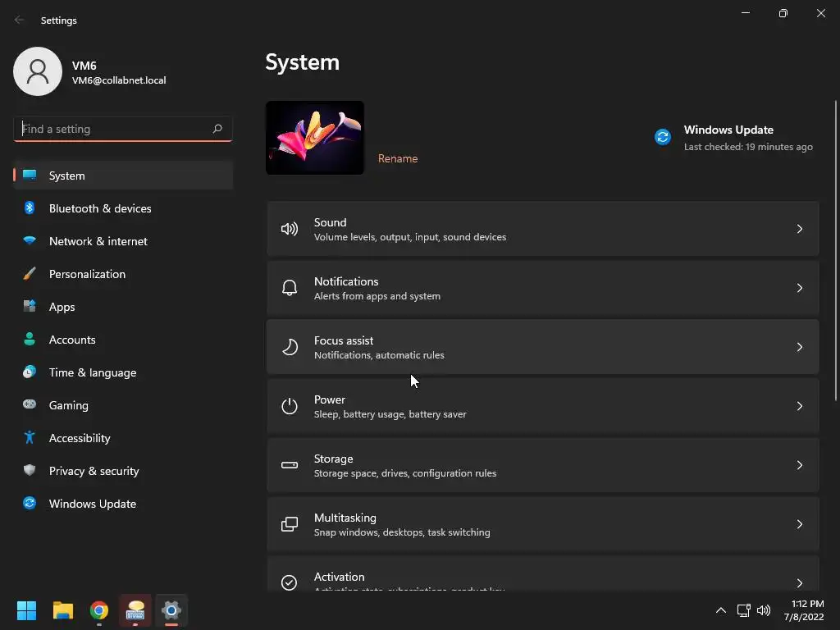Click the Windows Update sidebar icon
840x630 pixels.
(30, 503)
